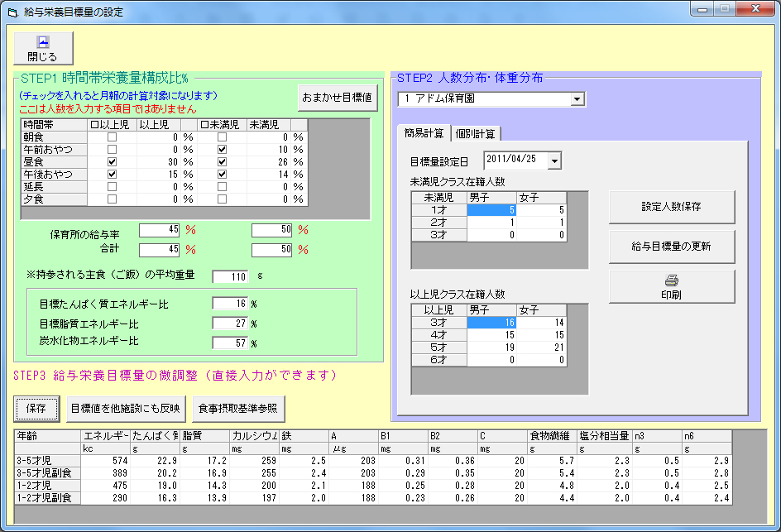
Task: Click 以上児 保育所の給与率 field
Action: point(160,230)
